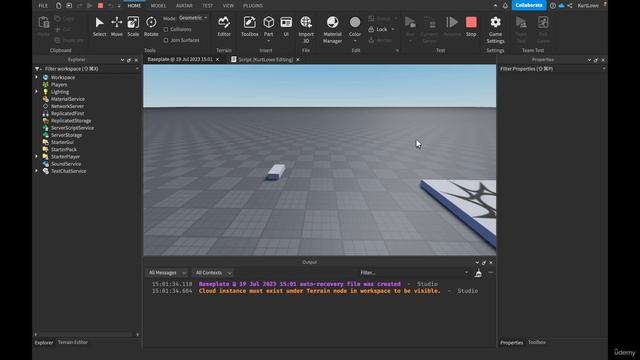
Task: Select StarterGui in Explorer
Action: (x=62, y=142)
